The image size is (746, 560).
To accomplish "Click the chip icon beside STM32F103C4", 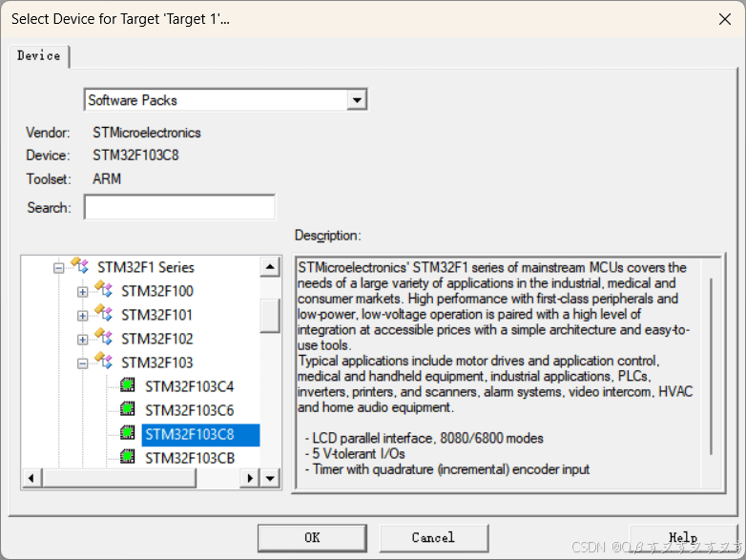I will 128,384.
